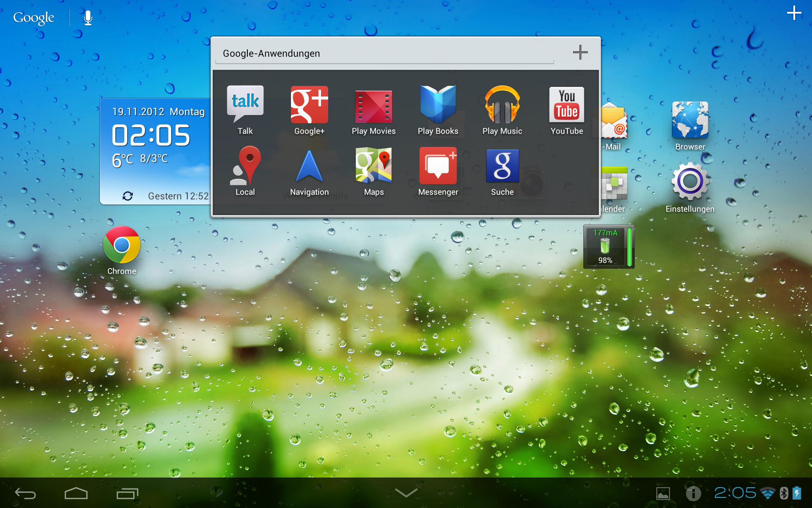Viewport: 812px width, 508px height.
Task: Tap the date 19.11.2012 Montag
Action: pos(158,112)
